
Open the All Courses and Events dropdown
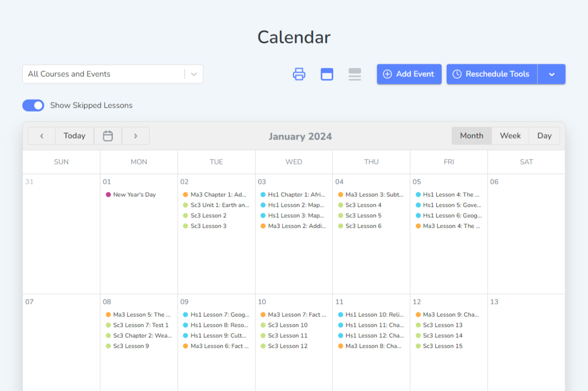[113, 74]
